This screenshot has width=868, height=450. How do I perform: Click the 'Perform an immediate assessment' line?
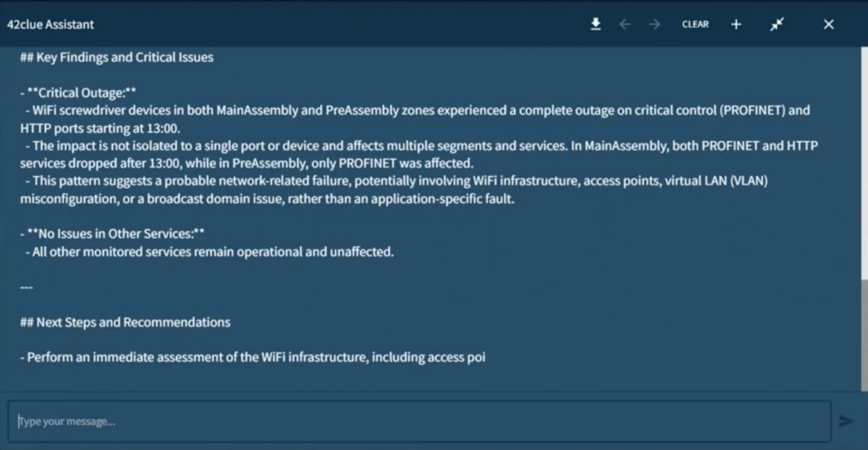tap(256, 357)
